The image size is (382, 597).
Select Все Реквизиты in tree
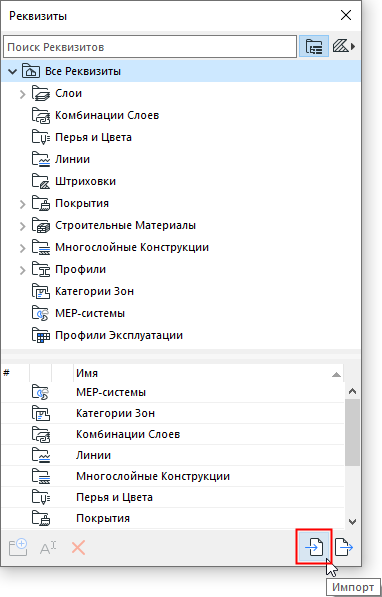coord(181,71)
